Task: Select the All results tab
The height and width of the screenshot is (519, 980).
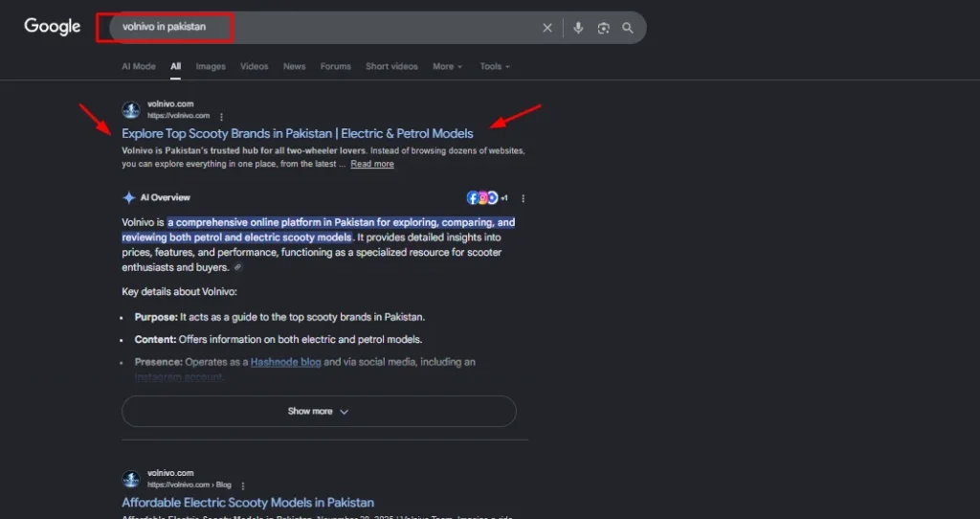Action: click(x=176, y=66)
